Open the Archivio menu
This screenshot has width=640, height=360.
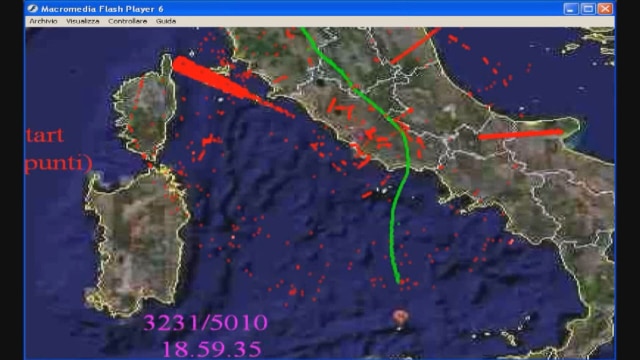pyautogui.click(x=43, y=21)
